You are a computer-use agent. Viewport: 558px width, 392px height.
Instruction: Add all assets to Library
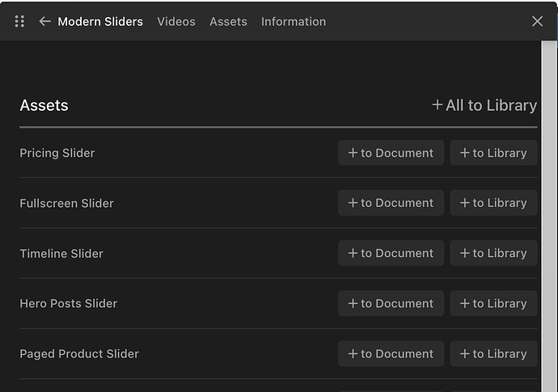click(484, 105)
